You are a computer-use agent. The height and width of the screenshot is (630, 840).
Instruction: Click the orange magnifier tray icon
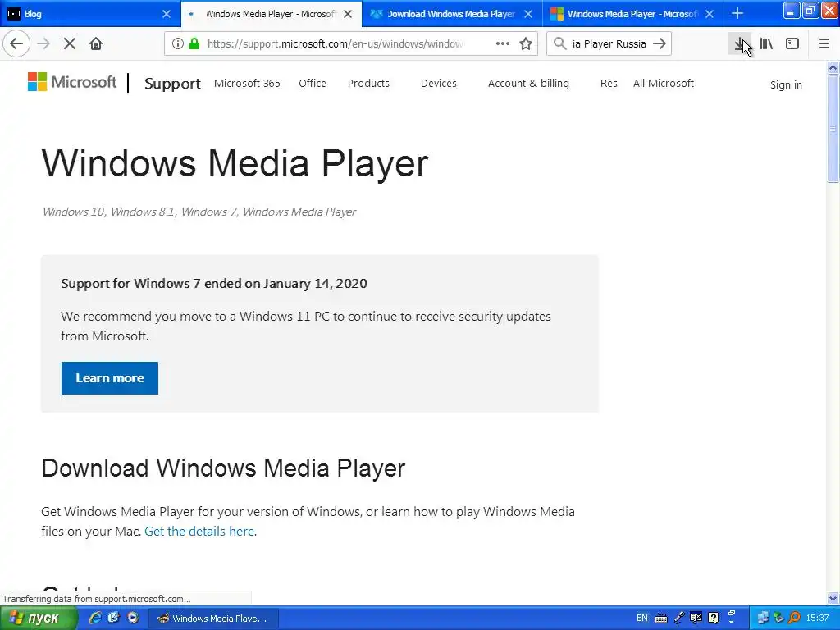point(794,619)
